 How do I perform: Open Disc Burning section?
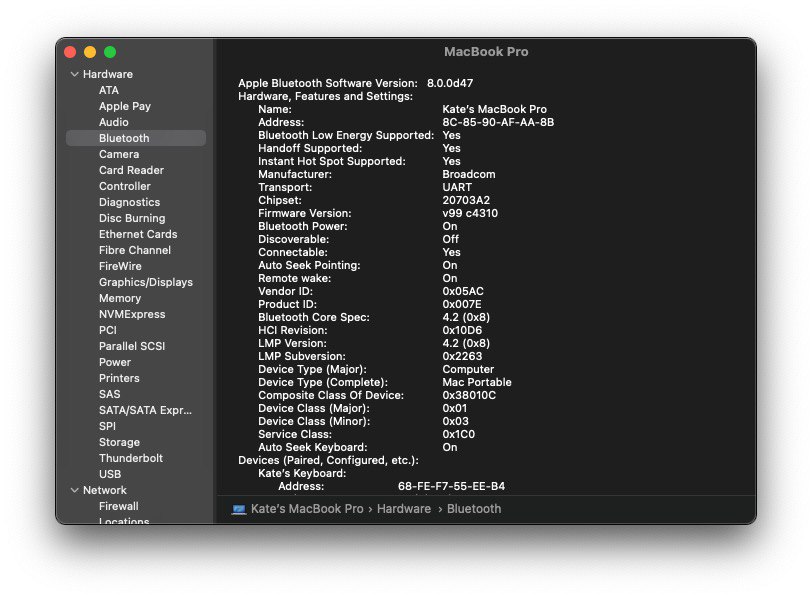[x=132, y=218]
